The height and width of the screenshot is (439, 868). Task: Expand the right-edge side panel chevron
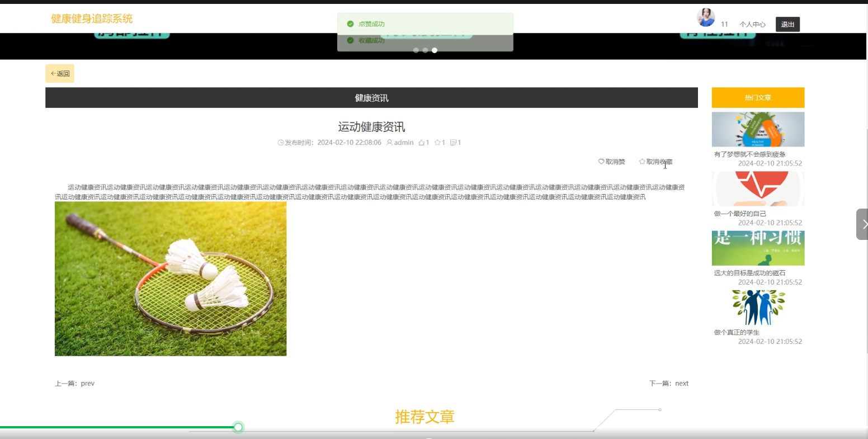tap(864, 224)
